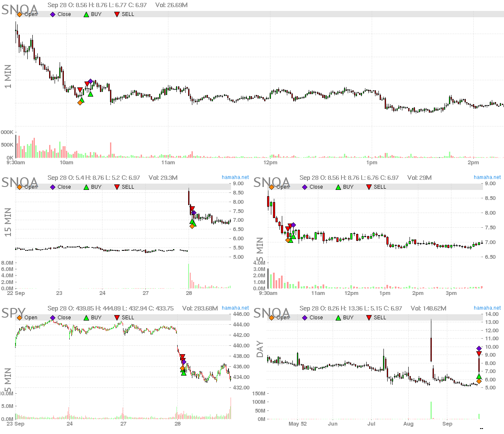Screen dimensions: 504x434
Task: Click the SELL legend icon on SPY chart
Action: pos(117,318)
